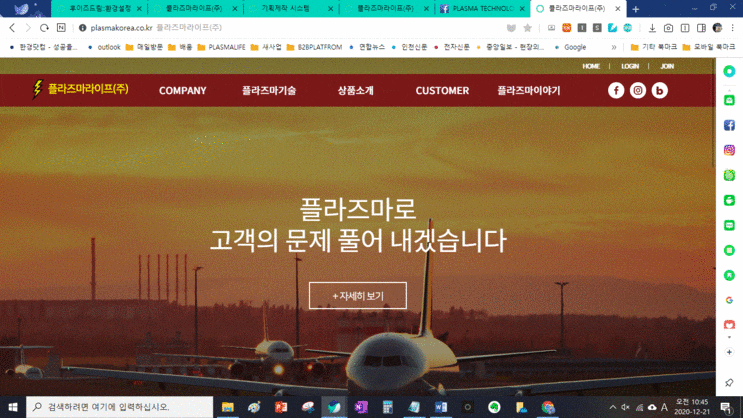
Task: Reload the page with refresh icon
Action: click(x=44, y=28)
